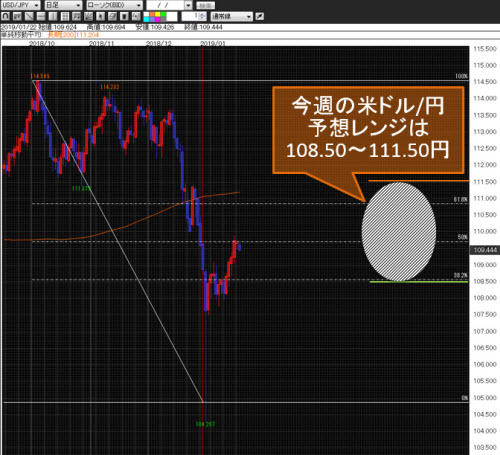This screenshot has width=500, height=455.
Task: Click the high price value 109.694
Action: (x=113, y=27)
